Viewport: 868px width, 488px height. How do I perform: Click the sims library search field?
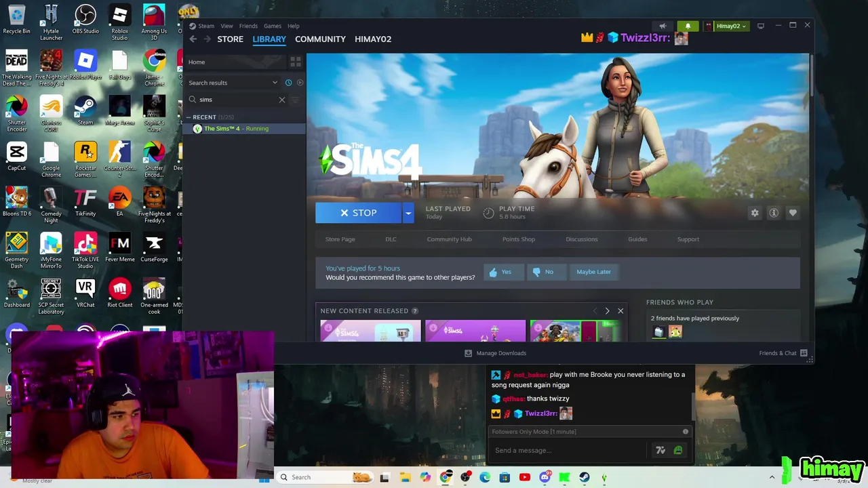(x=237, y=100)
